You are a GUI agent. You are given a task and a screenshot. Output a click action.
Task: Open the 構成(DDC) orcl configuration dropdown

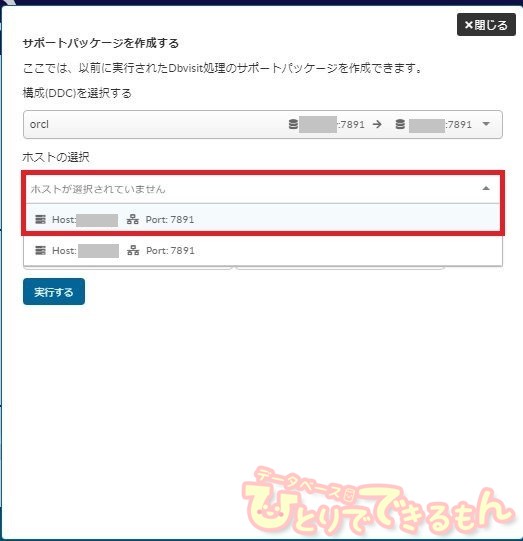(x=263, y=125)
